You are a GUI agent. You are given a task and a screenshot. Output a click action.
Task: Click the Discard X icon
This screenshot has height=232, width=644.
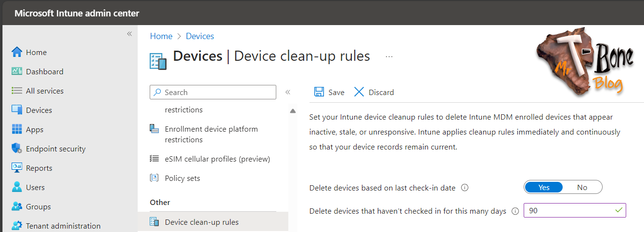pyautogui.click(x=359, y=92)
